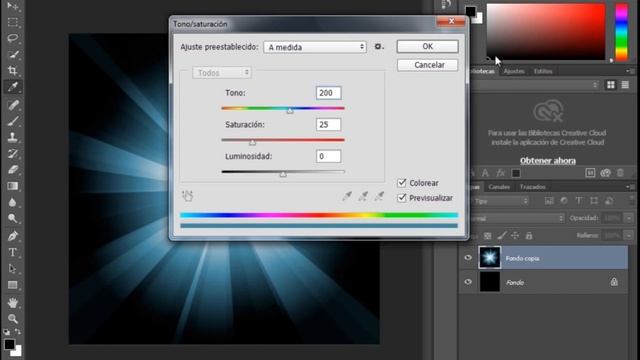Viewport: 640px width, 360px height.
Task: Swap foreground and background colors
Action: 18,331
